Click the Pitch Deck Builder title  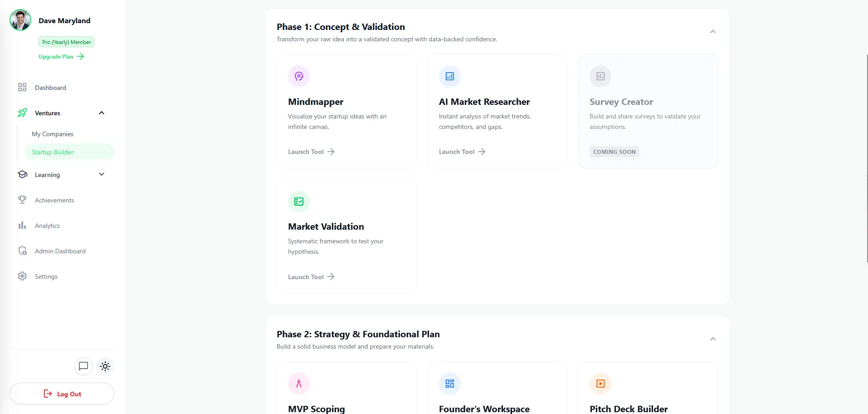pos(629,409)
